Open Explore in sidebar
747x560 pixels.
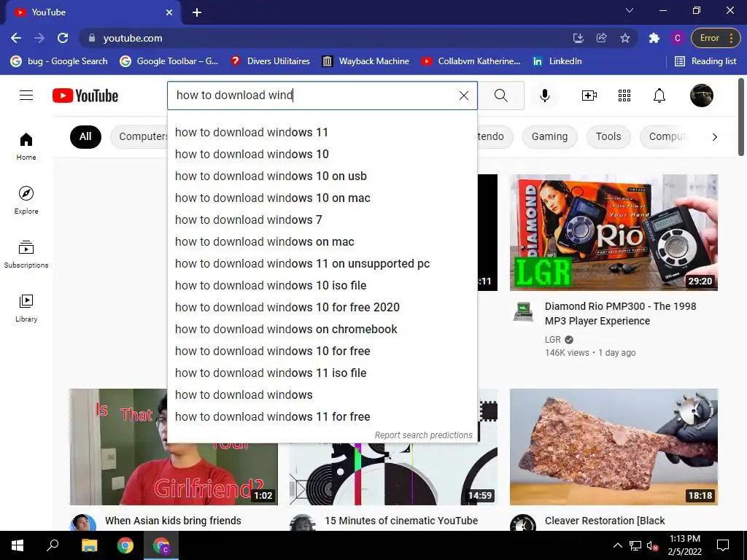[26, 201]
